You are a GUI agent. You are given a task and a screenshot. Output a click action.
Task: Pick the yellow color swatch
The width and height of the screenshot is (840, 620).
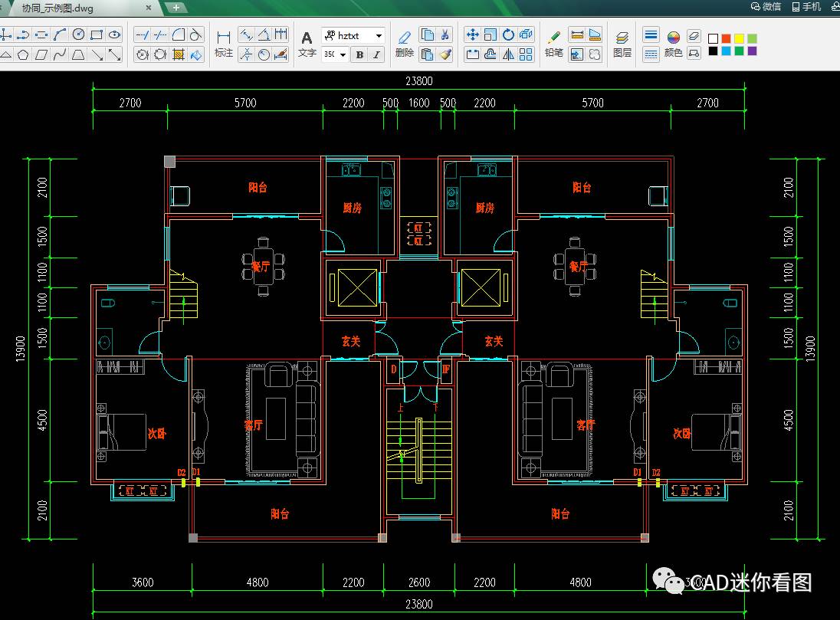pos(740,38)
